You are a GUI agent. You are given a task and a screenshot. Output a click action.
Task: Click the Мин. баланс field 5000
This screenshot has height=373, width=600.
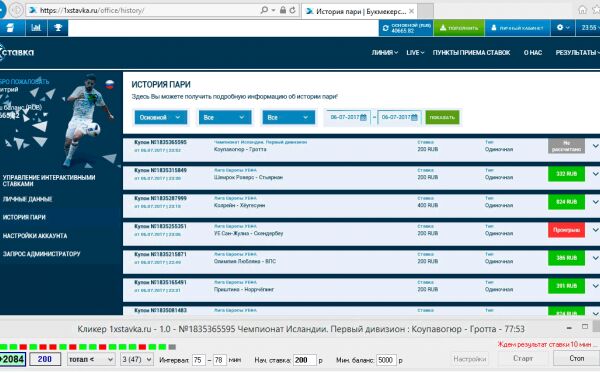(386, 360)
